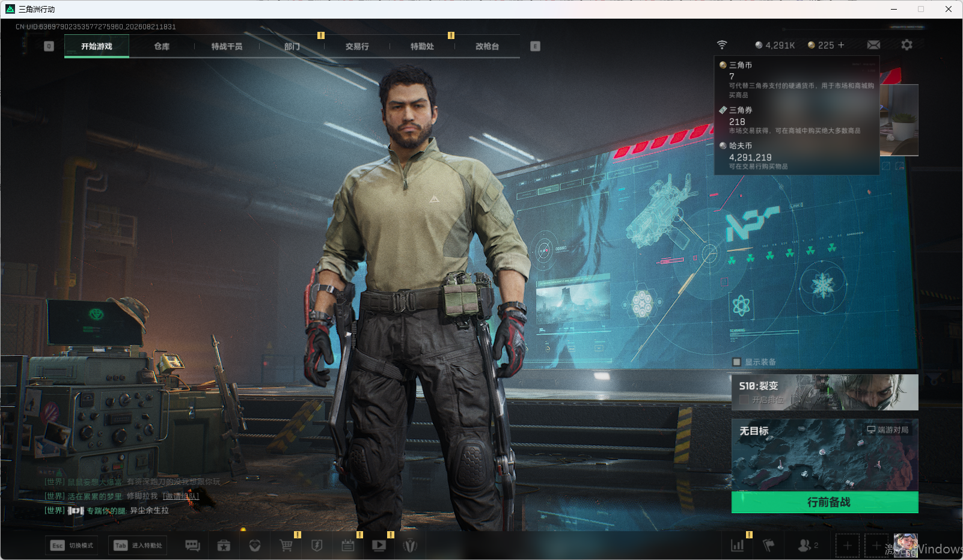Click the 4,291,219 哈夫币 amount
This screenshot has width=963, height=560.
[x=750, y=157]
